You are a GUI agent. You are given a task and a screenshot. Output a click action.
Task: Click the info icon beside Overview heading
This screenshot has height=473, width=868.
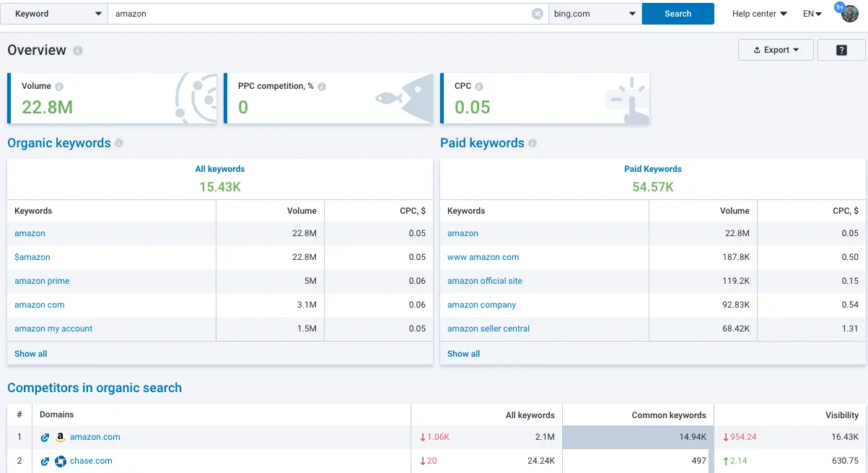(77, 51)
